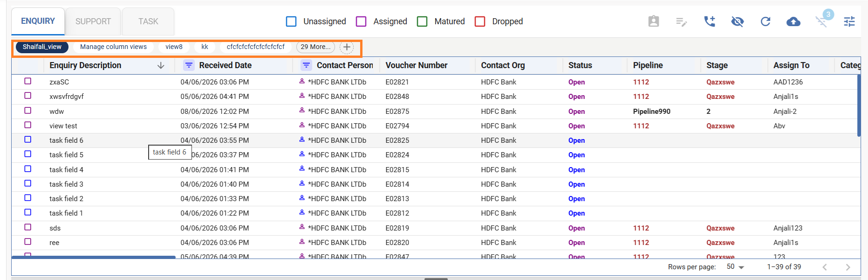Click the assign-person badge icon

click(654, 21)
